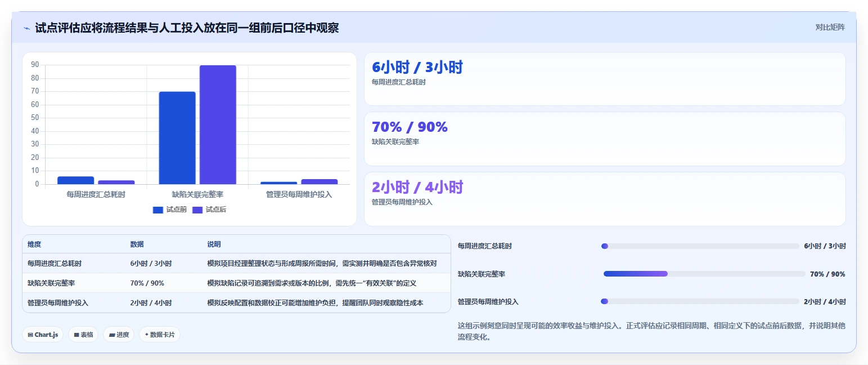Click the Chart.js tag chip
Viewport: 868px width, 365px height.
coord(43,335)
